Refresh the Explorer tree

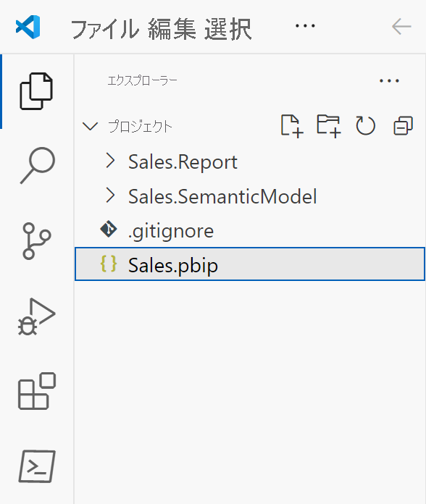tap(366, 126)
